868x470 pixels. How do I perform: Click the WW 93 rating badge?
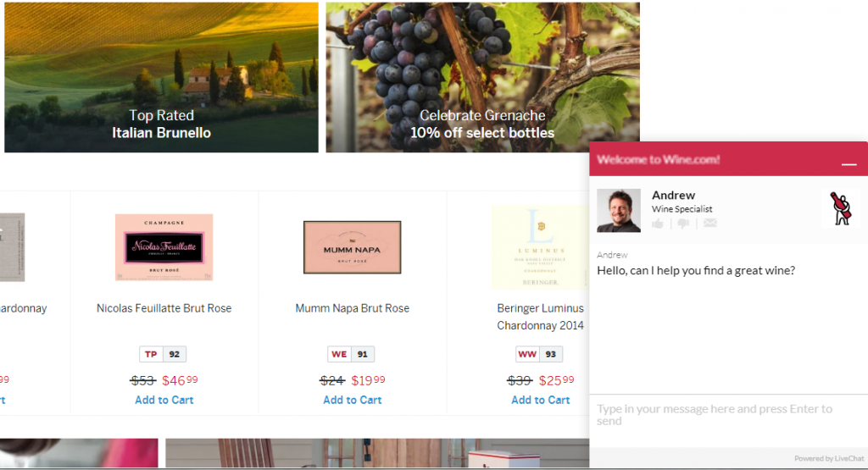[539, 354]
